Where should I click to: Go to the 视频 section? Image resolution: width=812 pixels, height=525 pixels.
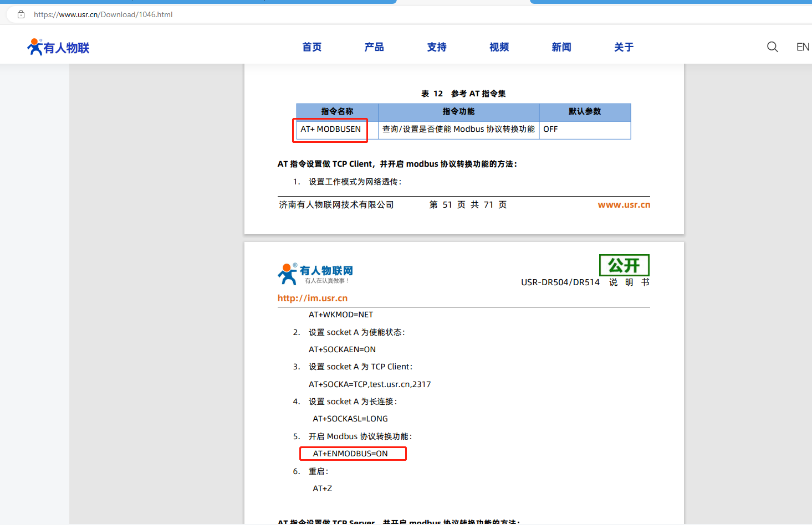point(499,47)
